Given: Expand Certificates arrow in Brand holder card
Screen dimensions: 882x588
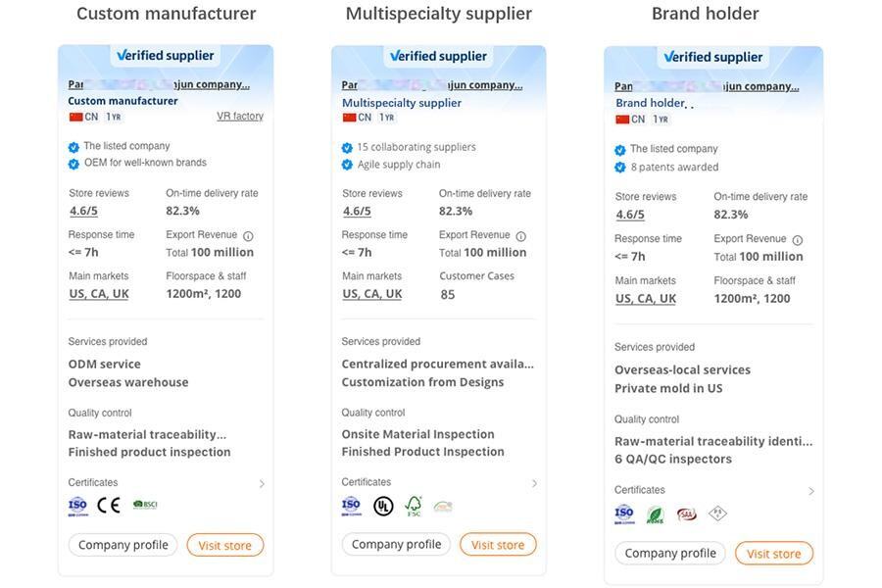Looking at the screenshot, I should (x=810, y=491).
